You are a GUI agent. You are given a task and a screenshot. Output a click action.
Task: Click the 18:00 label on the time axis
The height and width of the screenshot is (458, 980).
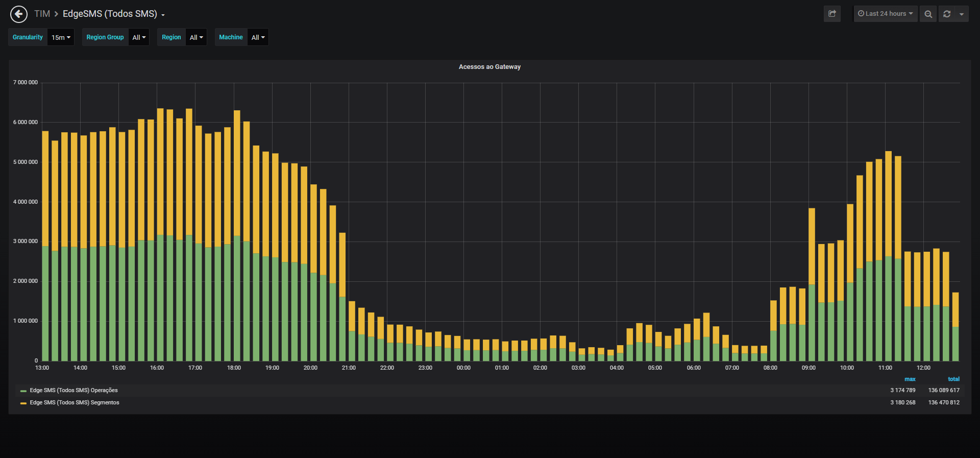coord(234,368)
